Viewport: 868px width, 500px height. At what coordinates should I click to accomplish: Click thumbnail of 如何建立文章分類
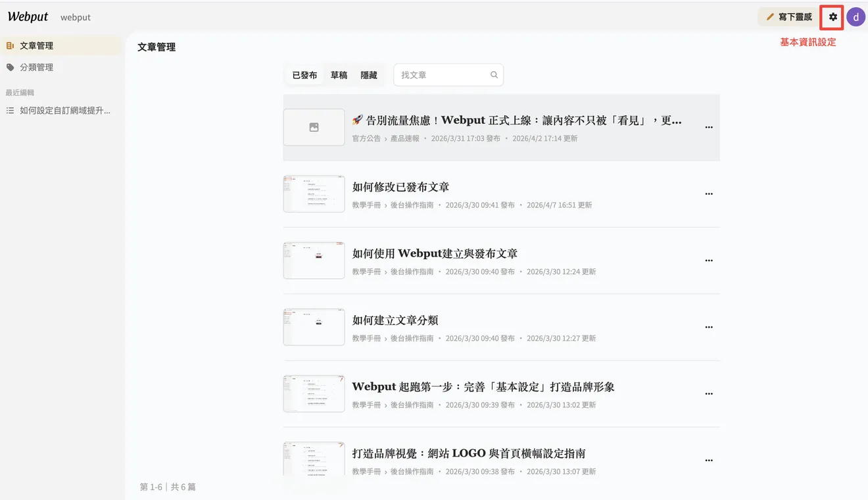(x=314, y=327)
